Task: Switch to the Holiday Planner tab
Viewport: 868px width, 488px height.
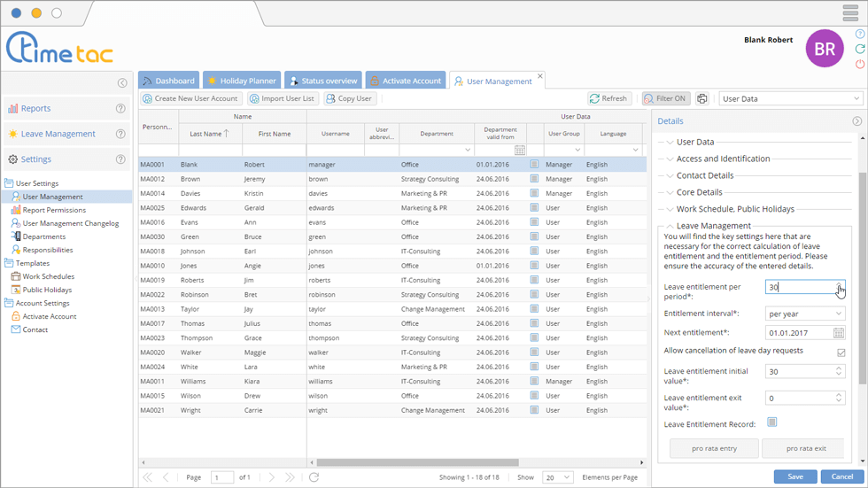Action: point(242,81)
